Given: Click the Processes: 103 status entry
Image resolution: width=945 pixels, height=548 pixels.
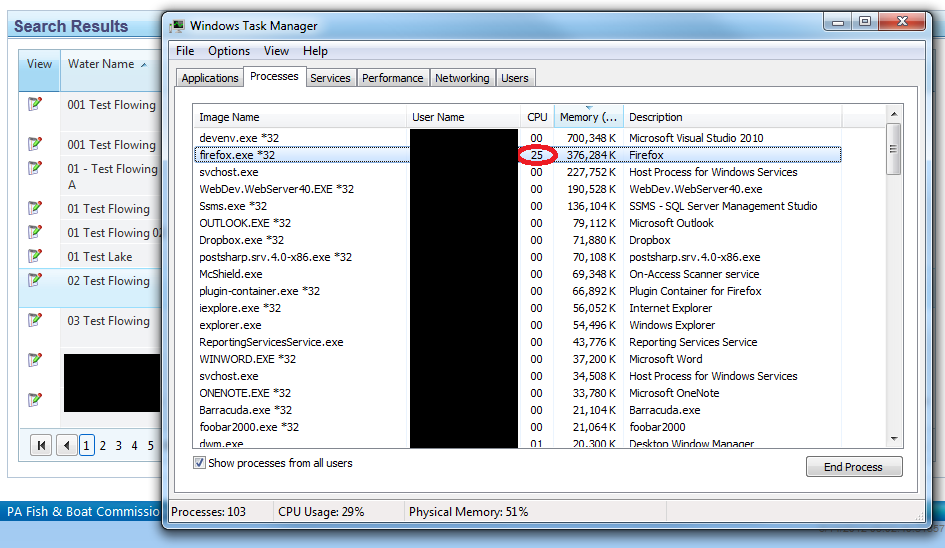Looking at the screenshot, I should coord(209,512).
